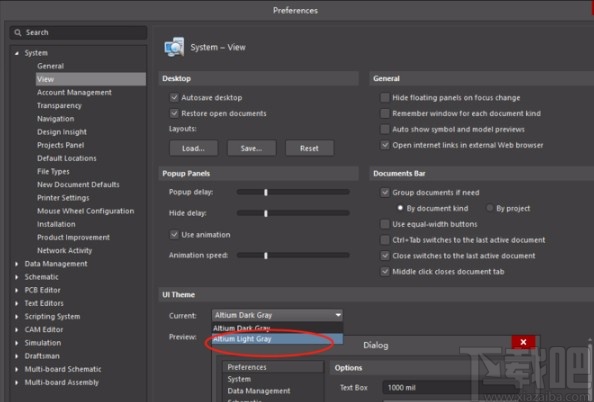This screenshot has width=594, height=402.
Task: Select Data Management in preview dialog list
Action: (x=259, y=391)
